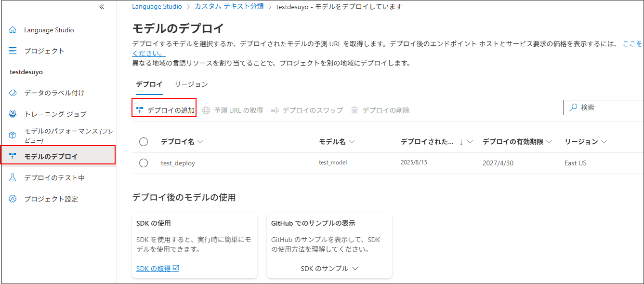Click inside the 検索 search field
This screenshot has width=644, height=284.
(603, 108)
